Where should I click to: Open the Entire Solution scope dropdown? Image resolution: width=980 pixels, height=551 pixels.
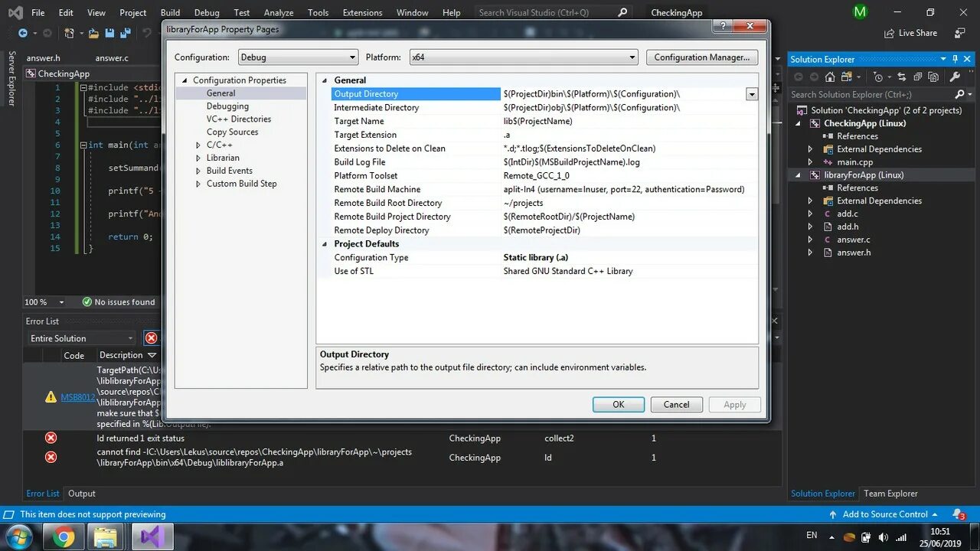81,338
